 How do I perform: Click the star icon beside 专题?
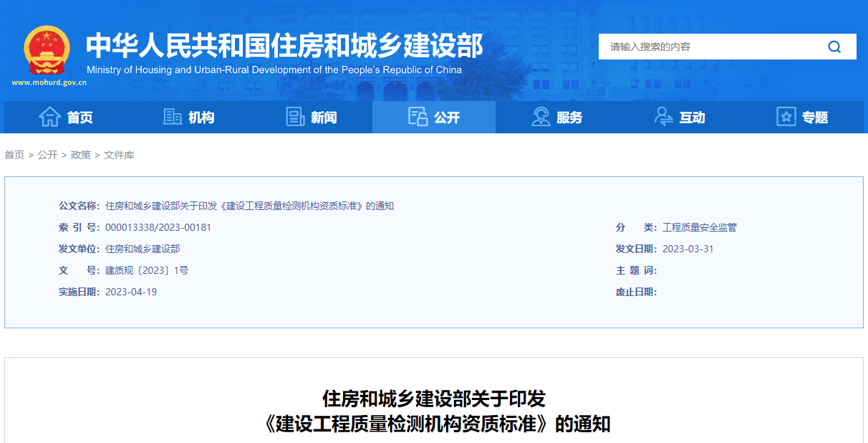(x=786, y=117)
